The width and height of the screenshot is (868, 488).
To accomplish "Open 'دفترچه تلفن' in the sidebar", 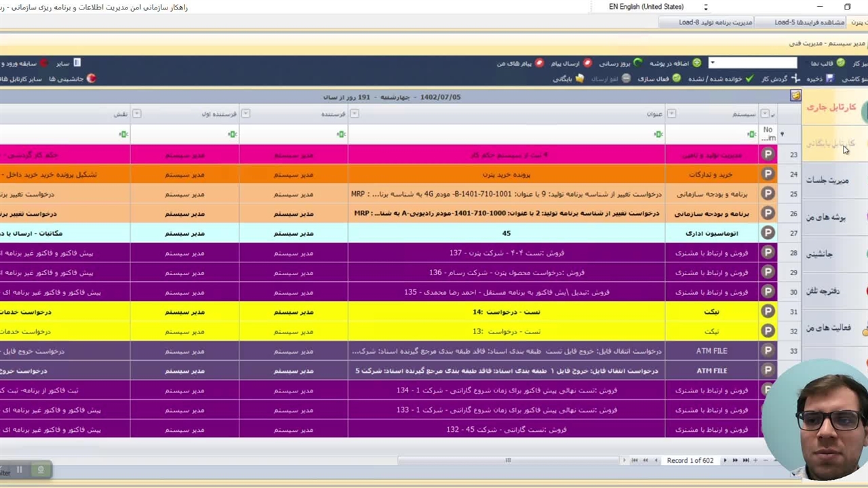I will pyautogui.click(x=823, y=291).
